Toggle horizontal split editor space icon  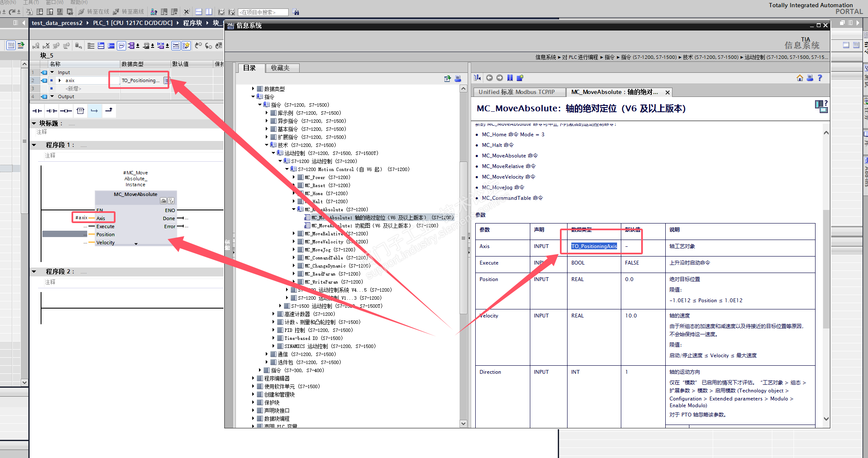(198, 12)
